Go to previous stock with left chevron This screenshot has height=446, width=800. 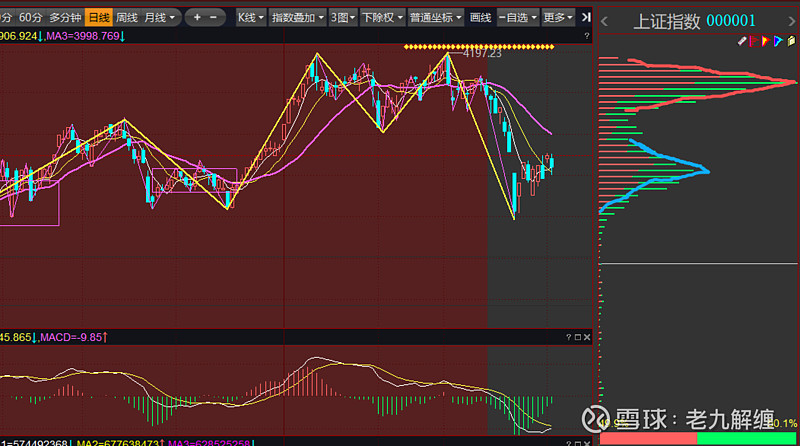coord(605,21)
